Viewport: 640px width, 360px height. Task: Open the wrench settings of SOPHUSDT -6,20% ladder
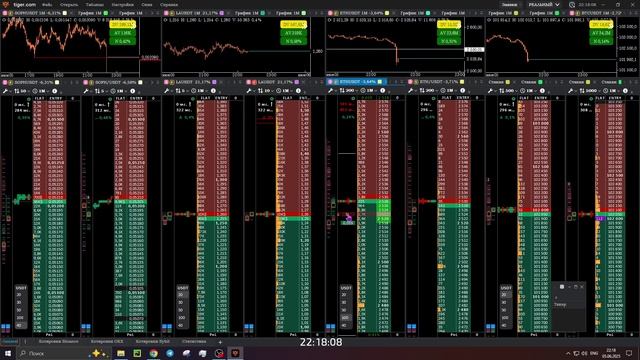point(5,91)
